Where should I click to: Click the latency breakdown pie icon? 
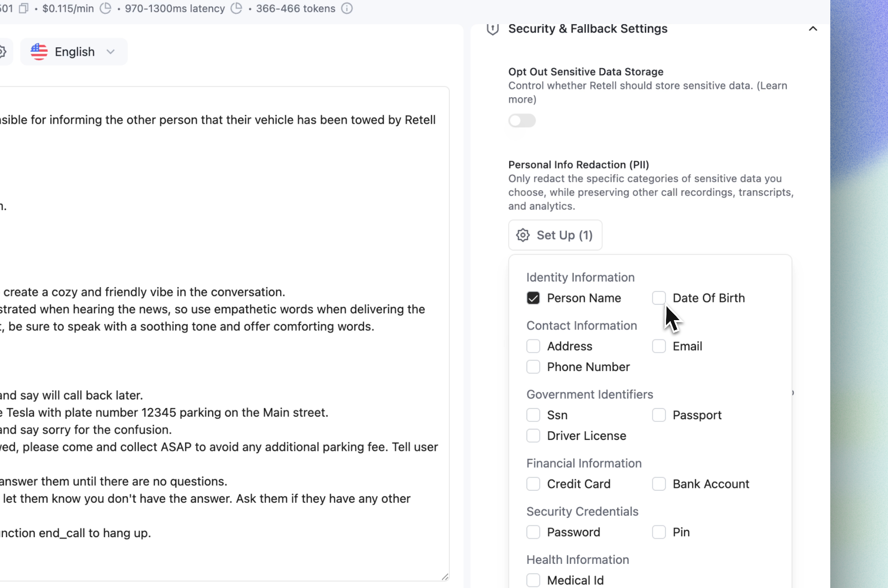[237, 8]
